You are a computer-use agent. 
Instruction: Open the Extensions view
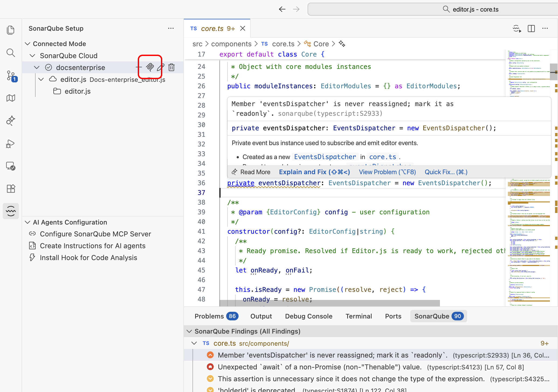point(11,188)
